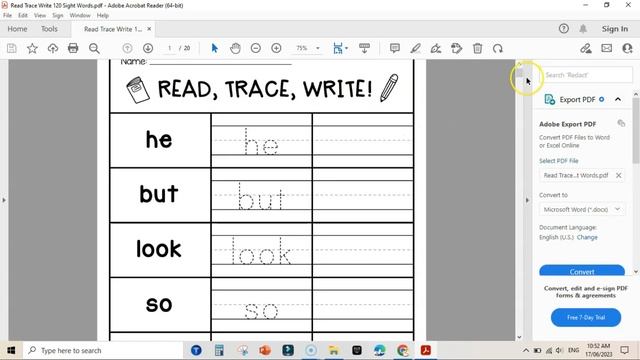Switch to the Home tab
The width and height of the screenshot is (640, 360).
[17, 29]
